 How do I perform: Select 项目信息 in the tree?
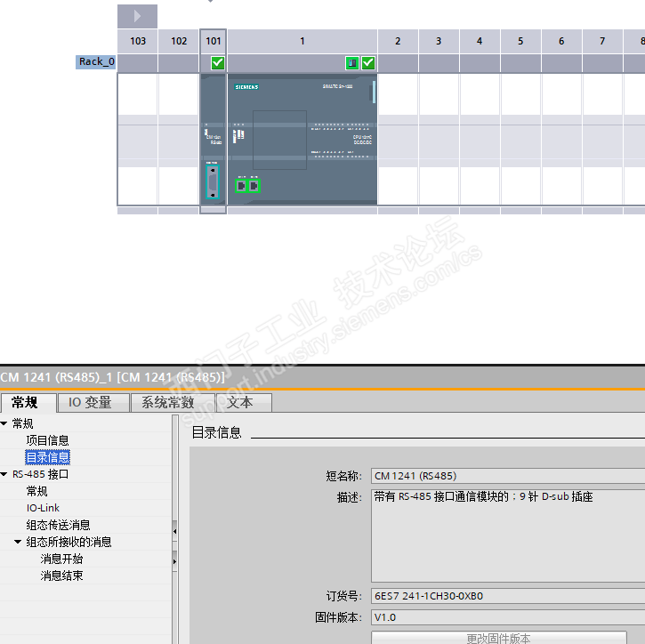tap(47, 440)
